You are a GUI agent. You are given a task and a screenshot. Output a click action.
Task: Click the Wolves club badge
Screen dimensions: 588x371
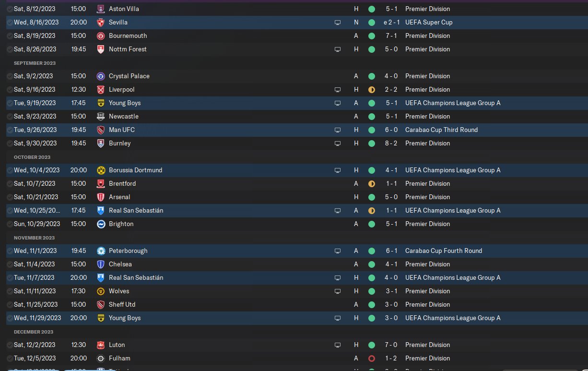(101, 291)
